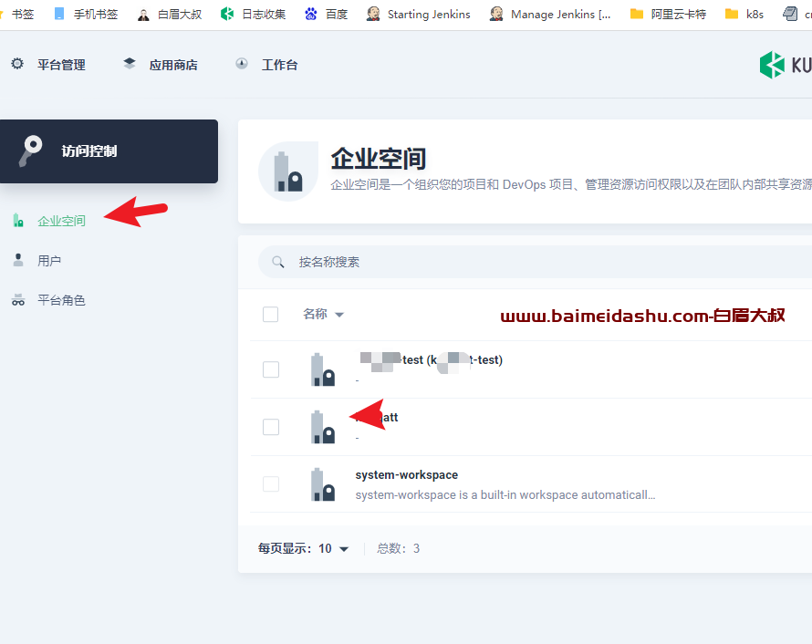Check the second workspace row checkbox

pyautogui.click(x=271, y=427)
